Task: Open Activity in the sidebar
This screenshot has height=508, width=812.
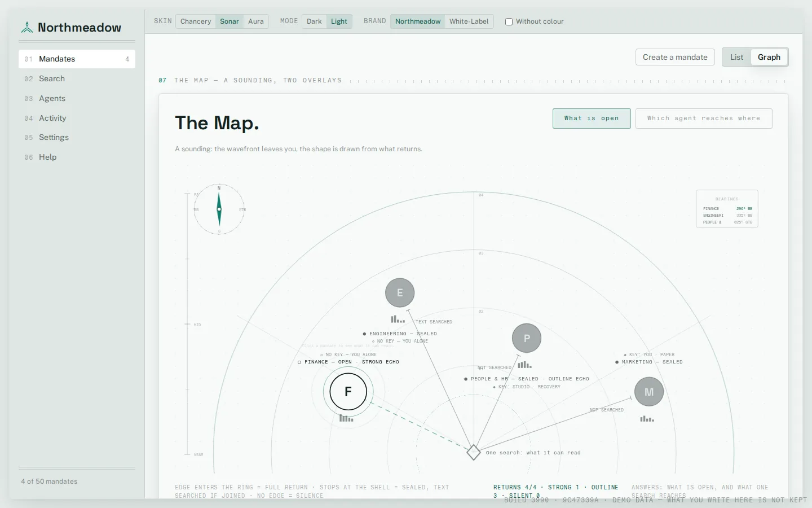Action: click(77, 118)
